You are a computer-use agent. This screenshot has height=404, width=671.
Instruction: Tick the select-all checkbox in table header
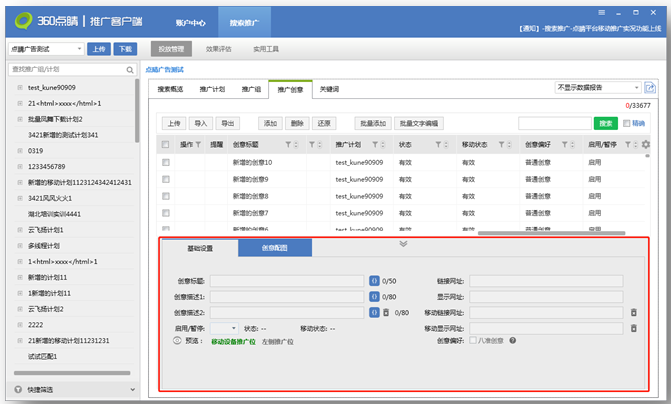click(166, 145)
